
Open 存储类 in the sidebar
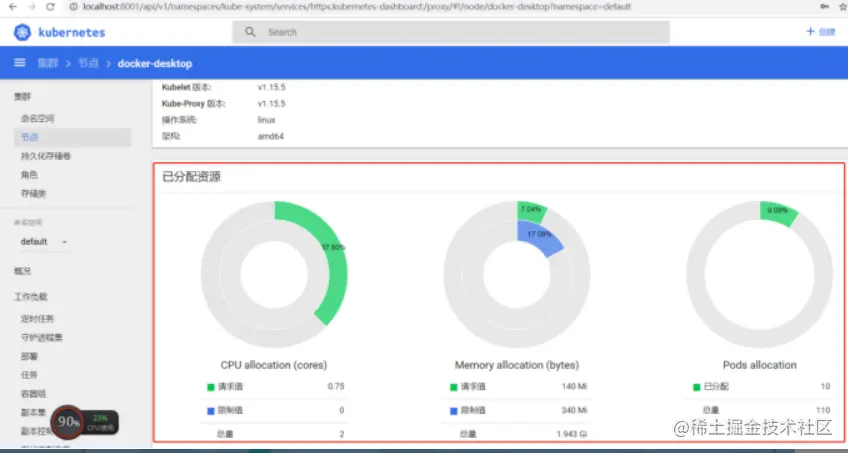click(34, 194)
